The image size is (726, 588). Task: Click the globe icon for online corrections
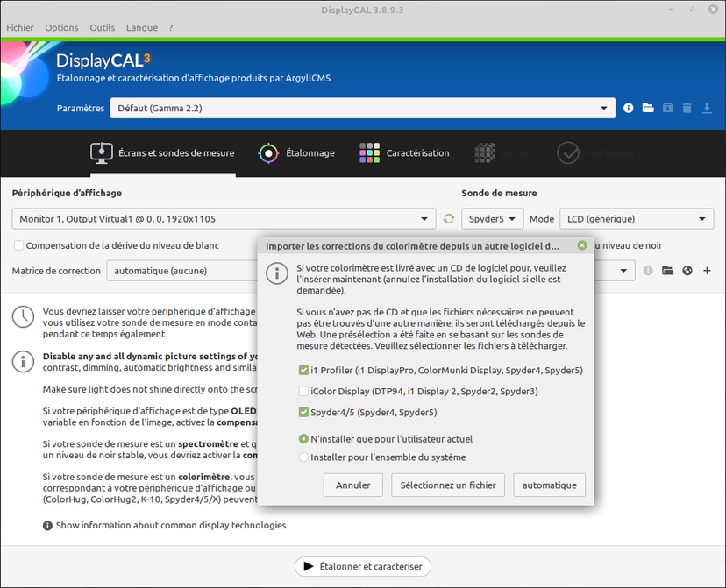[687, 271]
